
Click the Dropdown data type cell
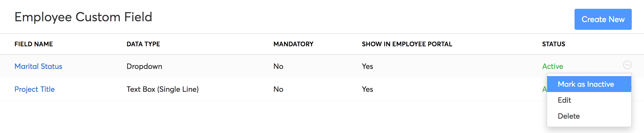click(144, 66)
